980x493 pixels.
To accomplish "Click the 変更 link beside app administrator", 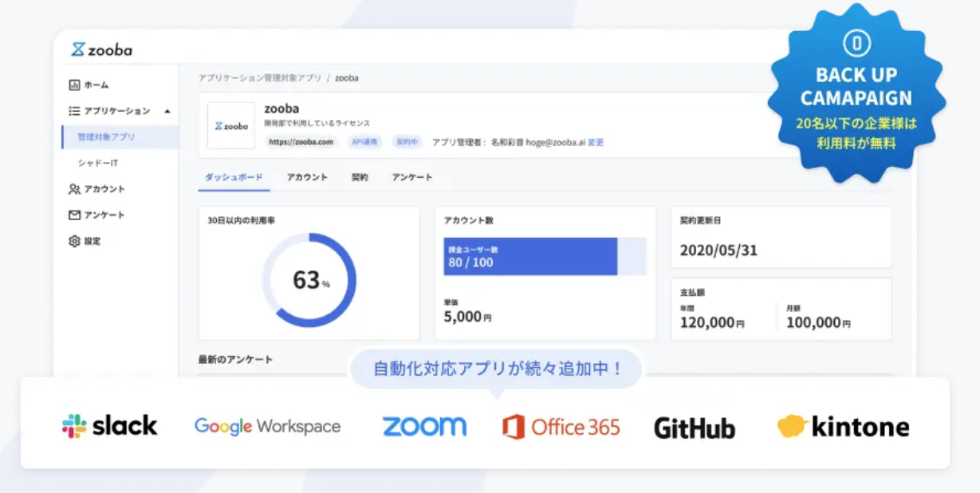I will click(x=596, y=142).
